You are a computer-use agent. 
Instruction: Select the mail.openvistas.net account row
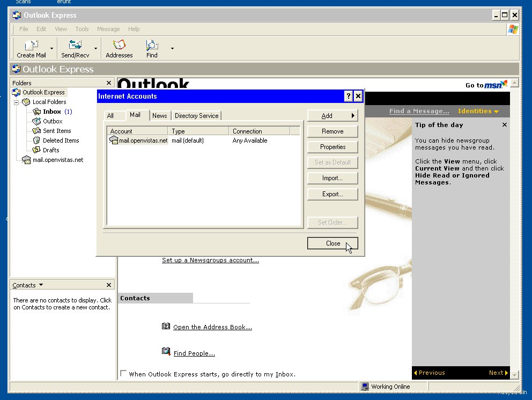click(204, 140)
